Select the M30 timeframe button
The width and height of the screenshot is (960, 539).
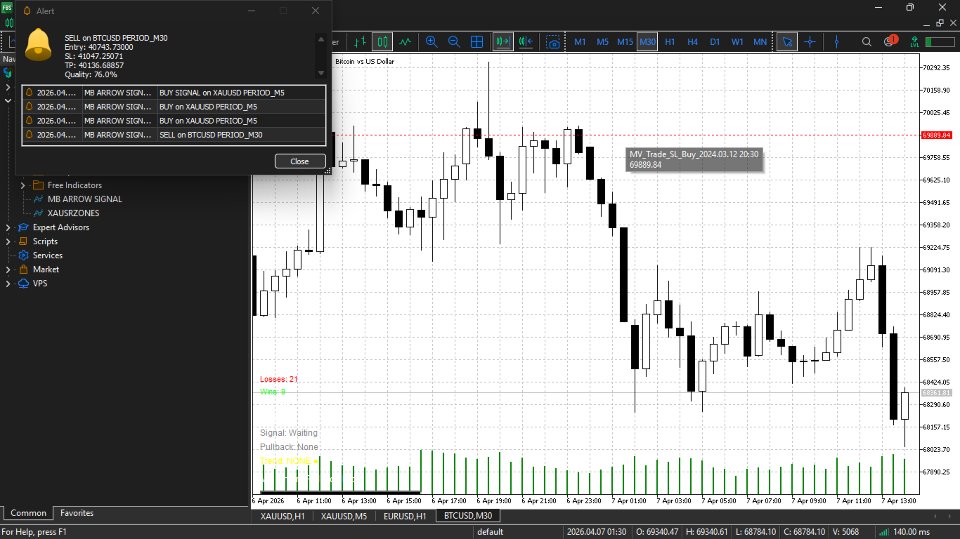(x=647, y=42)
